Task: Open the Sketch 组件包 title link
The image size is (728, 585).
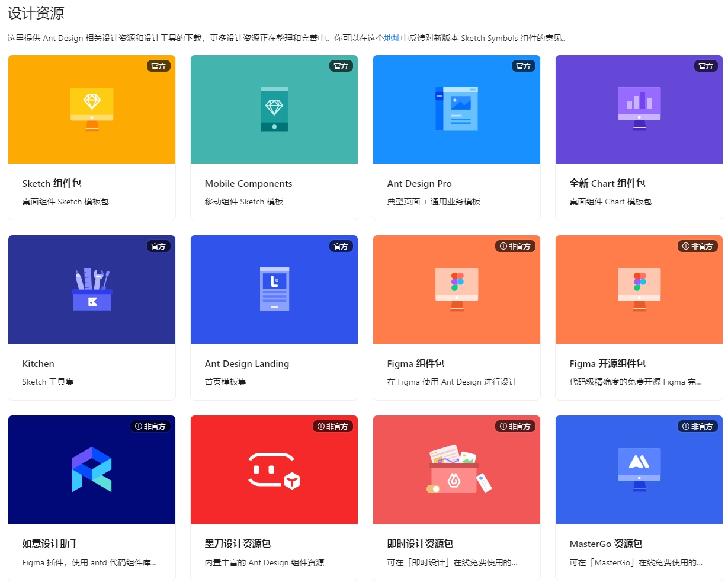Action: click(52, 183)
